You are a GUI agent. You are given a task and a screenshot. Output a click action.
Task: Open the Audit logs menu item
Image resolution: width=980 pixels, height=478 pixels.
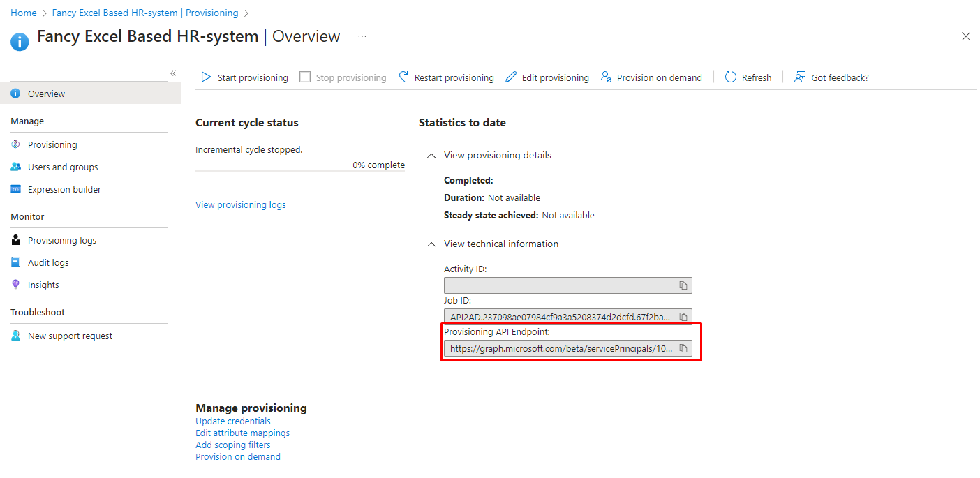point(48,263)
